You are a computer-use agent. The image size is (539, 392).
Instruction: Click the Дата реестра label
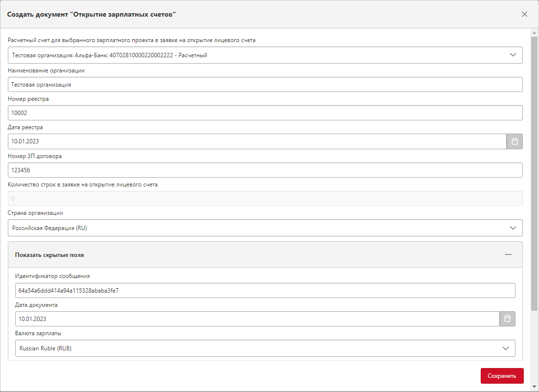[x=25, y=127]
